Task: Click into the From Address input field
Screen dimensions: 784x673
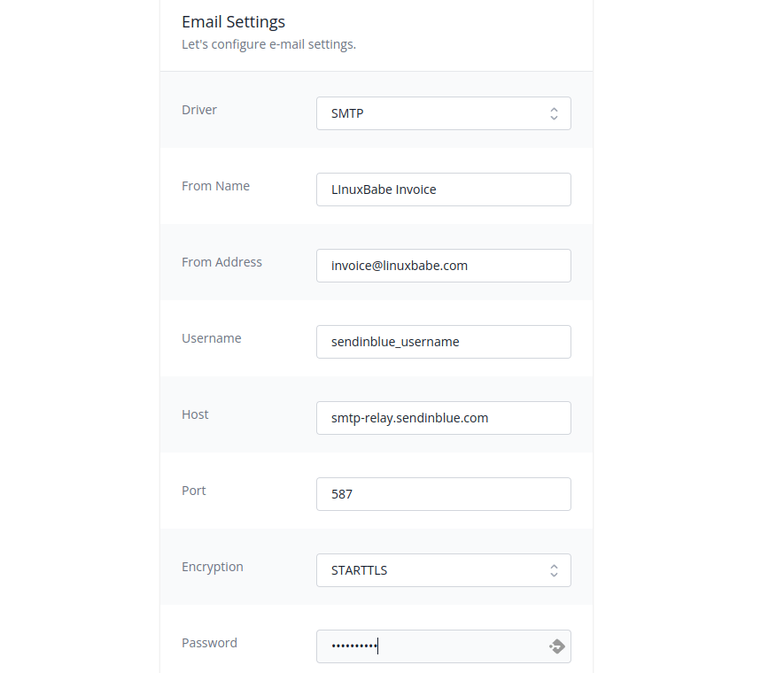Action: click(443, 266)
